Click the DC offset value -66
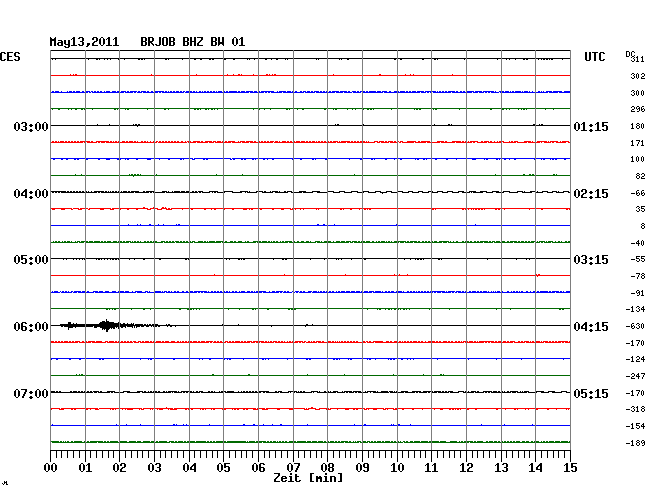650x494 pixels. [638, 193]
